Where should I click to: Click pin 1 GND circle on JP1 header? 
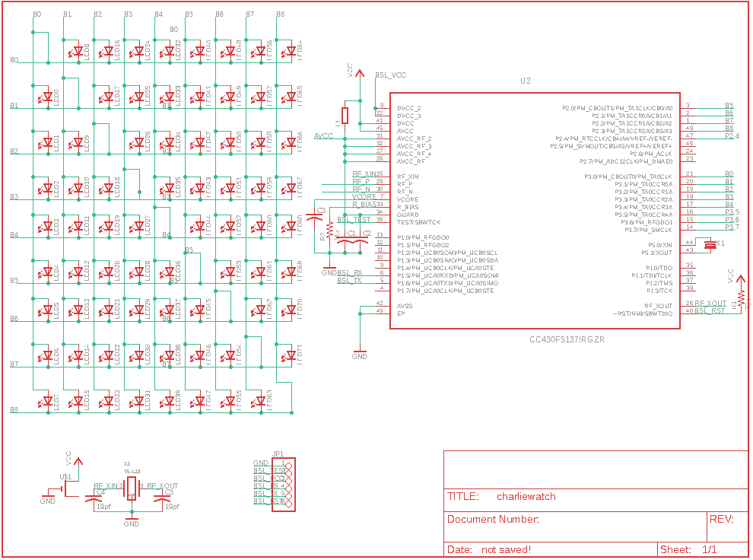[x=289, y=466]
